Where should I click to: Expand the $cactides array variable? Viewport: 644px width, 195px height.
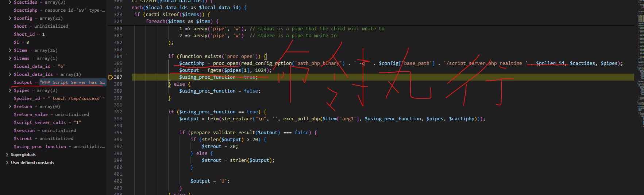point(10,2)
